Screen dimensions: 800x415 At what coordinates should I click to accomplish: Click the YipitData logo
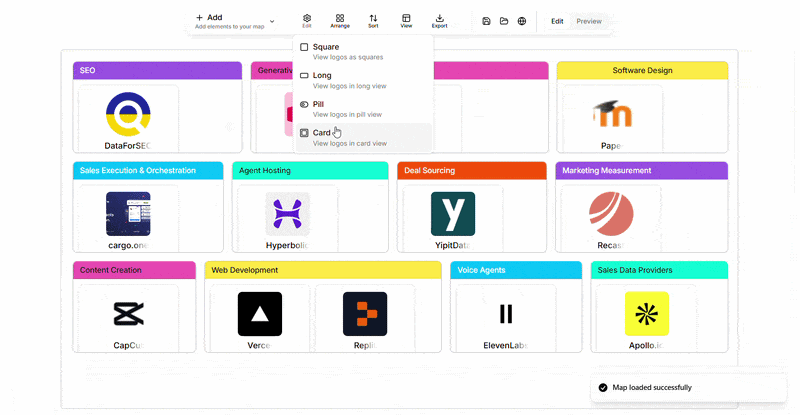click(x=453, y=214)
